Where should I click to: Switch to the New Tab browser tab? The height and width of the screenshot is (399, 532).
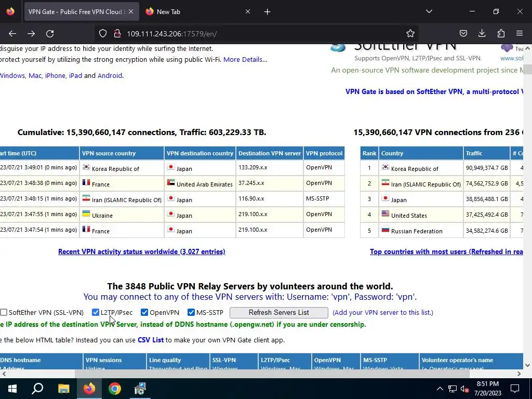coord(198,12)
